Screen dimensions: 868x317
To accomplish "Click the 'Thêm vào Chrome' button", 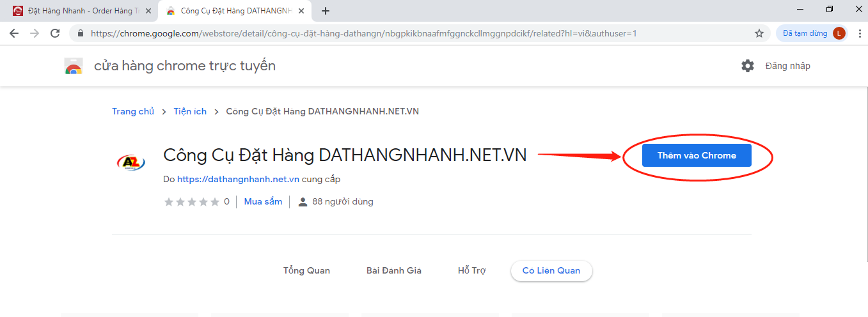I will (697, 155).
